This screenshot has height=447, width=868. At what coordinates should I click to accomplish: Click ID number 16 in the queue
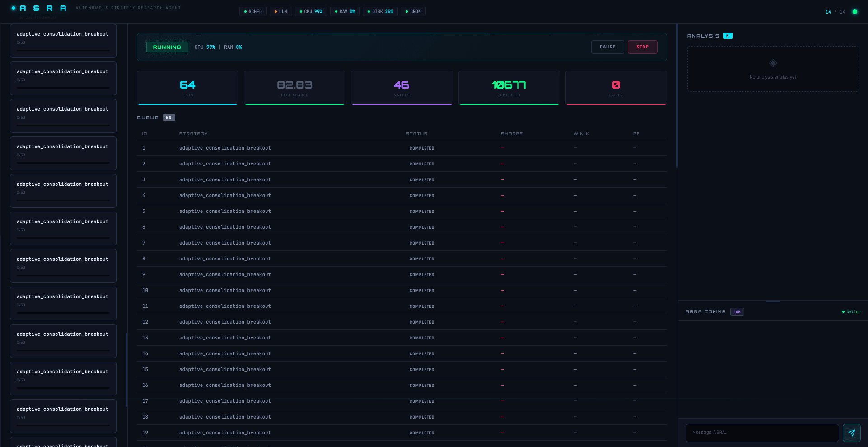(x=145, y=385)
